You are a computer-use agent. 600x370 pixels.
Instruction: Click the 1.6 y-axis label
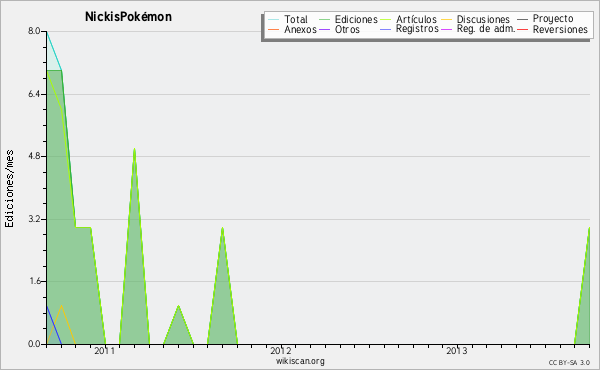tap(34, 281)
